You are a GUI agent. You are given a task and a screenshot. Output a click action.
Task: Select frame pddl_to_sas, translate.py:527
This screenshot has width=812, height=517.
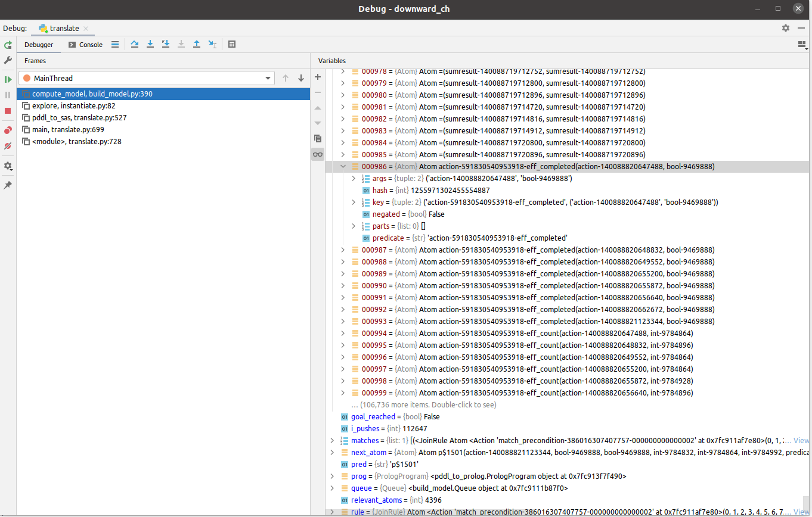(163, 118)
